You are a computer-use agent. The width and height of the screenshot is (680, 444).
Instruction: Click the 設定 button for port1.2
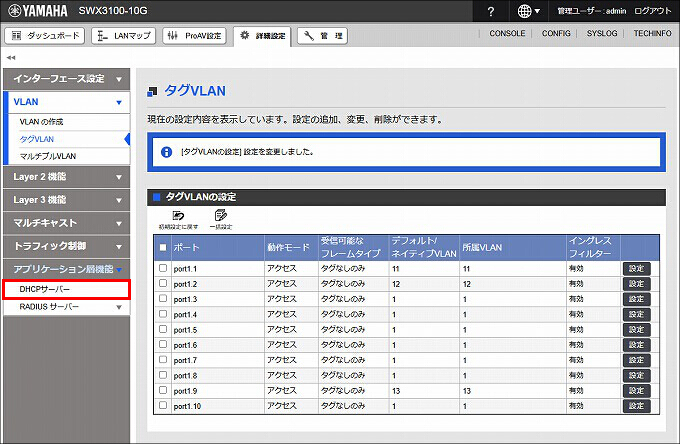[636, 284]
